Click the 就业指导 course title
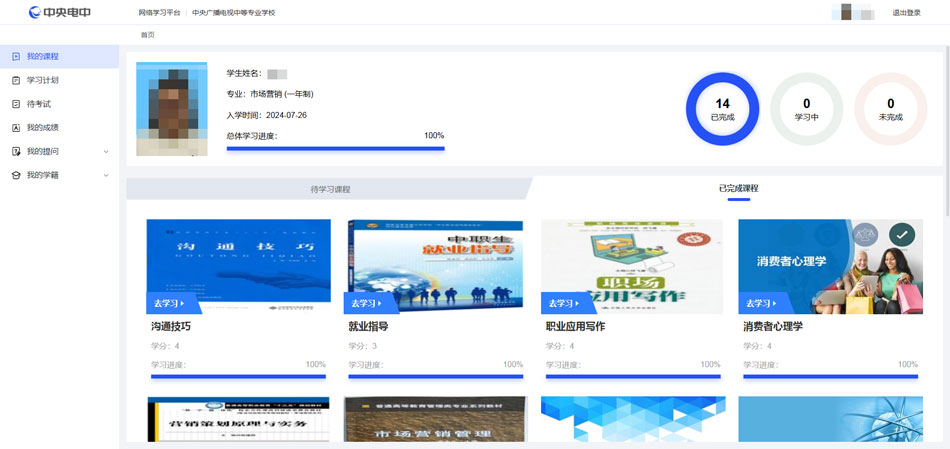 pos(368,327)
